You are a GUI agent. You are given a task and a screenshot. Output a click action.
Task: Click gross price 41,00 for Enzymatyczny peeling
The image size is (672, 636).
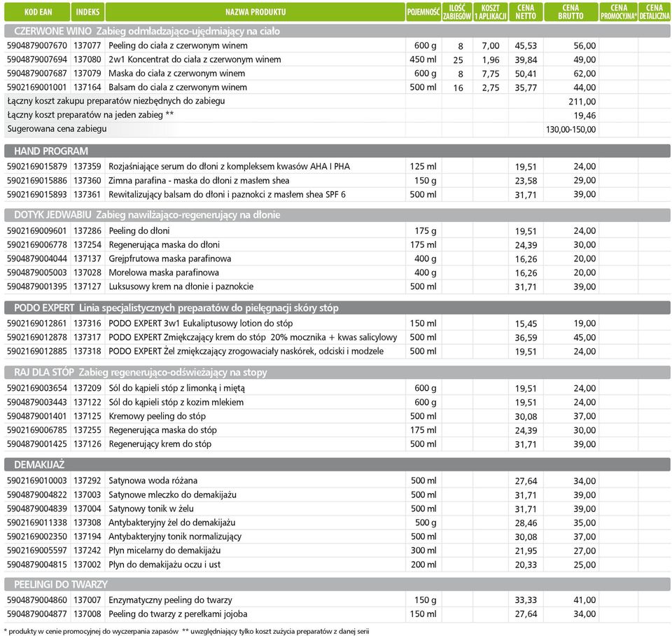[584, 600]
